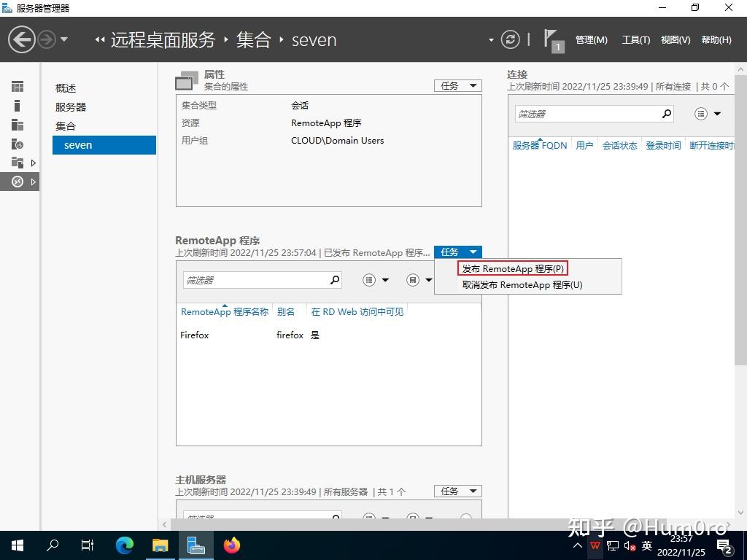
Task: Open File and Storage Services sidebar icon
Action: (x=18, y=163)
